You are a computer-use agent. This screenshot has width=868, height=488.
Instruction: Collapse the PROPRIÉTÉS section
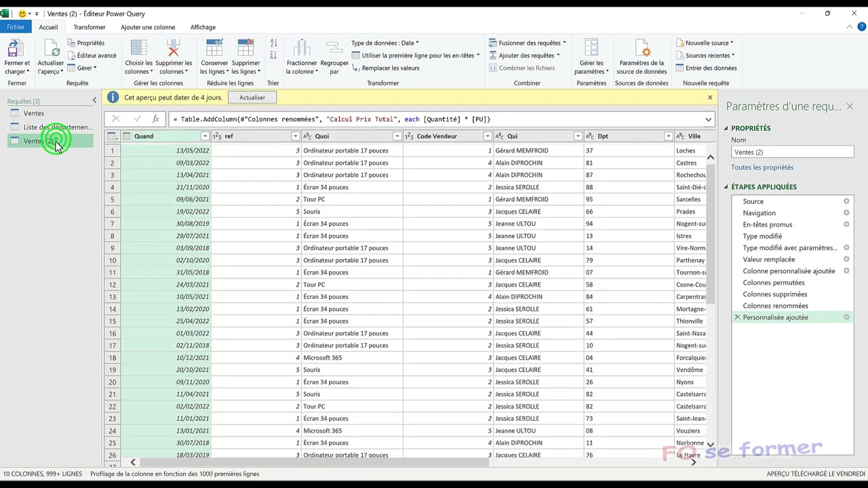click(726, 128)
